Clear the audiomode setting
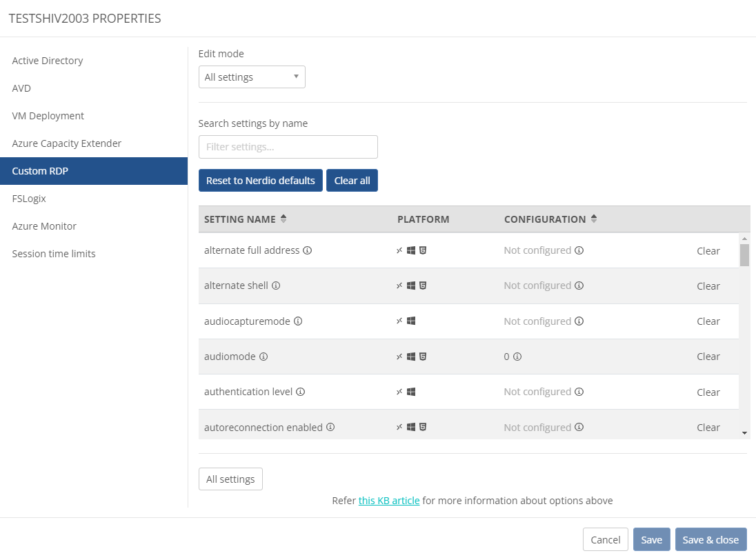This screenshot has width=756, height=560. click(708, 357)
